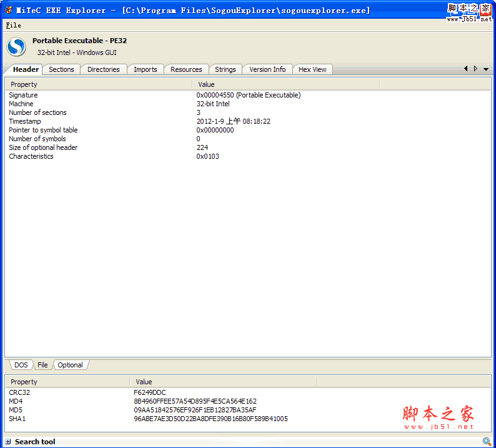Click the Characteristics value 0x0103
Screen dimensions: 496x448
207,156
